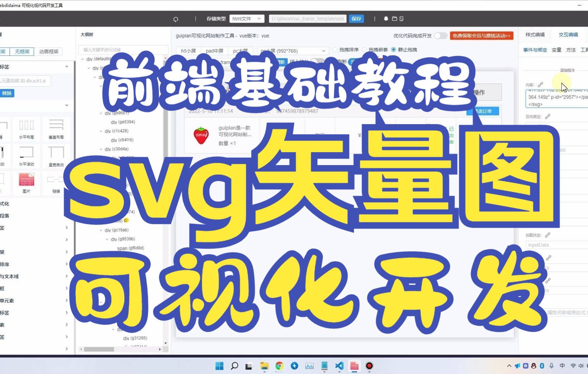Click the 替换 replace button
This screenshot has width=588, height=374.
pos(6,93)
